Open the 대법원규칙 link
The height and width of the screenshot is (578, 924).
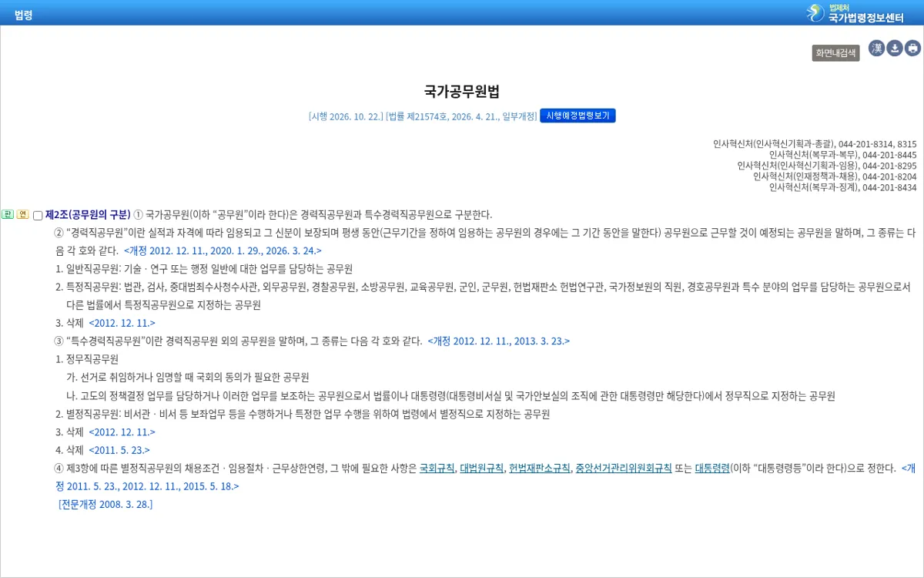point(482,468)
